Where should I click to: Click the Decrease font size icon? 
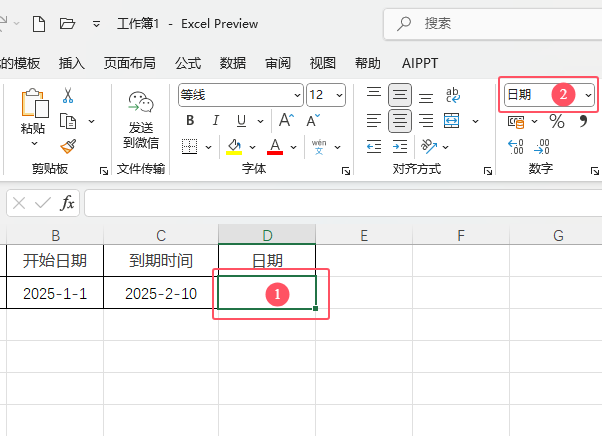(313, 120)
